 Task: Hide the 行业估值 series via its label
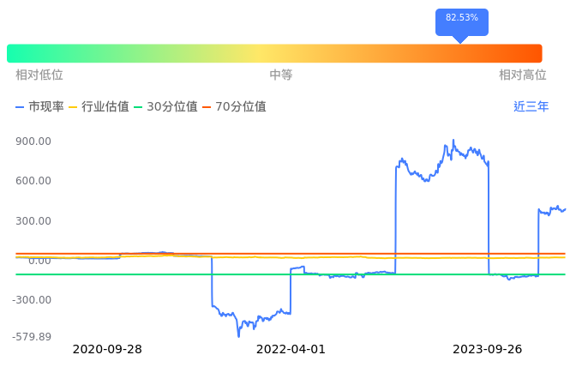(x=105, y=107)
